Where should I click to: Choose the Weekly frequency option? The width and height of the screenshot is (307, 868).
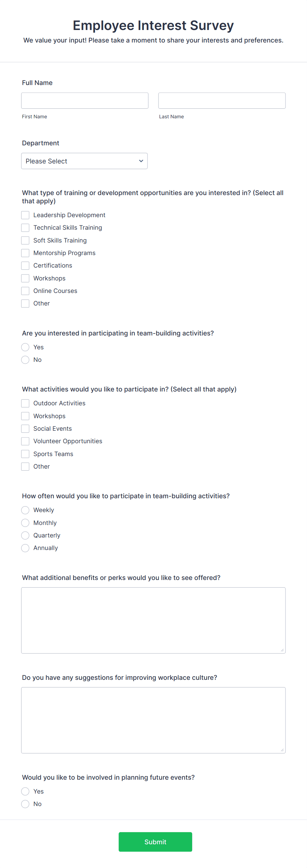coord(25,510)
